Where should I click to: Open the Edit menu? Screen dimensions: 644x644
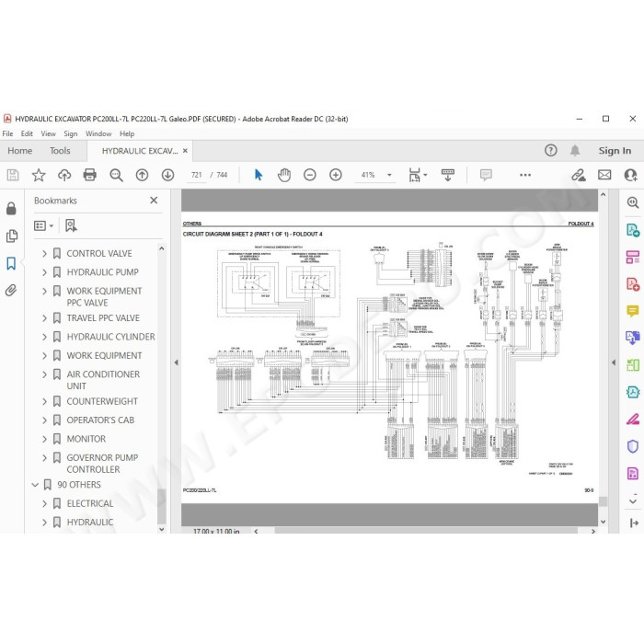click(27, 134)
